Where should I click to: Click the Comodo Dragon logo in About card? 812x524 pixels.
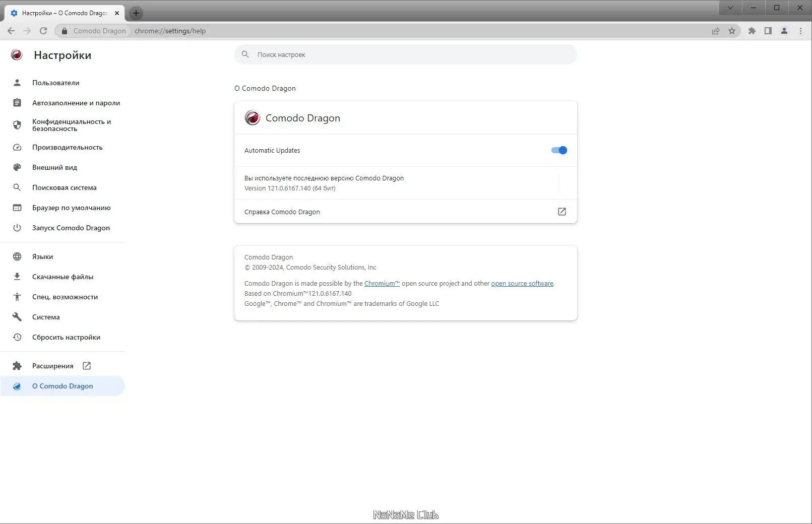click(x=253, y=118)
